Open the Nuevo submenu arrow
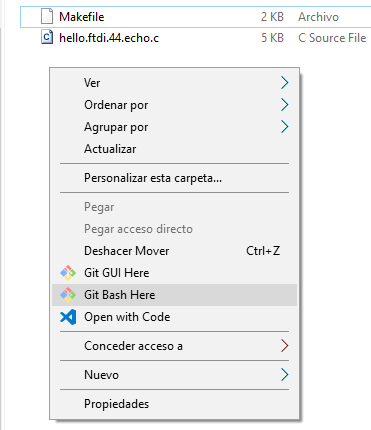Image resolution: width=371 pixels, height=430 pixels. (x=284, y=375)
